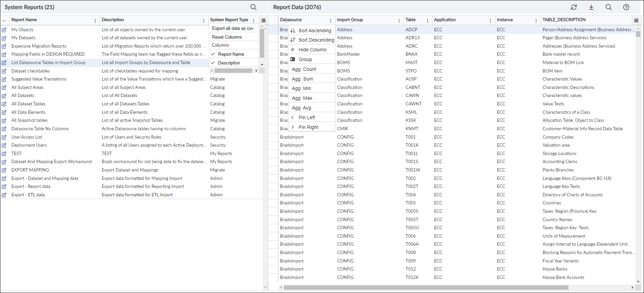Screen dimensions: 644x293
Task: Click Export all data as csv
Action: [x=234, y=28]
